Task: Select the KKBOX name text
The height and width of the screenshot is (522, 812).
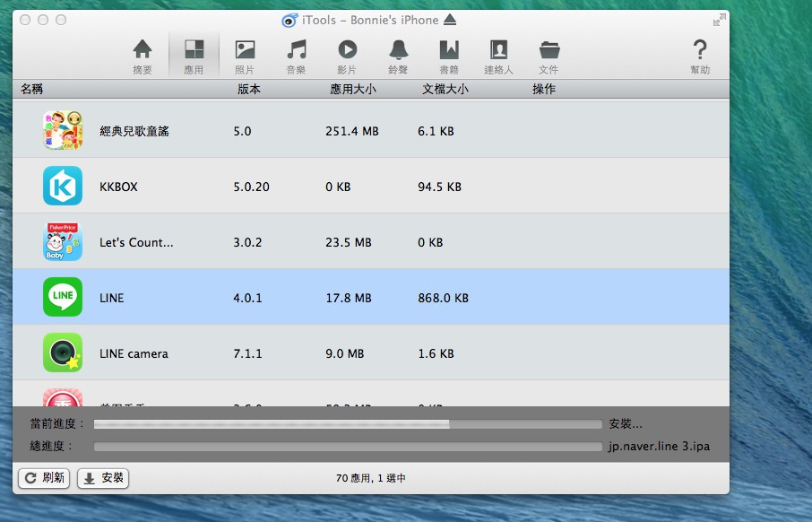Action: coord(118,187)
